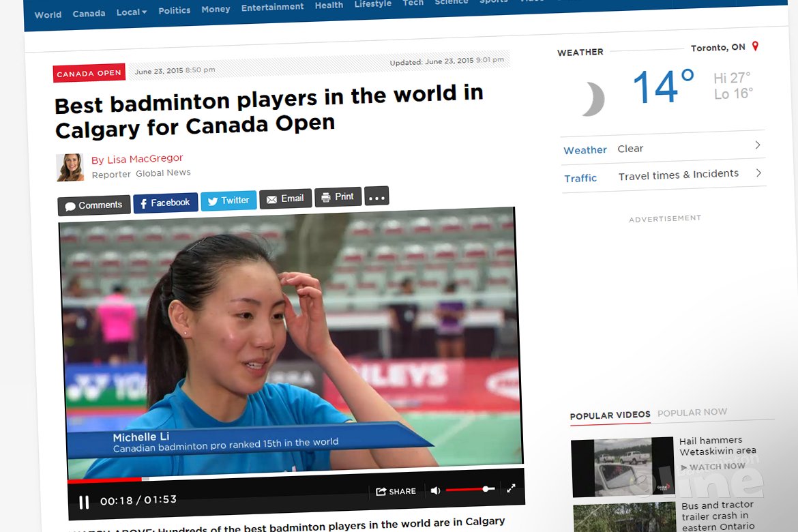The image size is (798, 532).
Task: Go to the Health section
Action: [329, 5]
